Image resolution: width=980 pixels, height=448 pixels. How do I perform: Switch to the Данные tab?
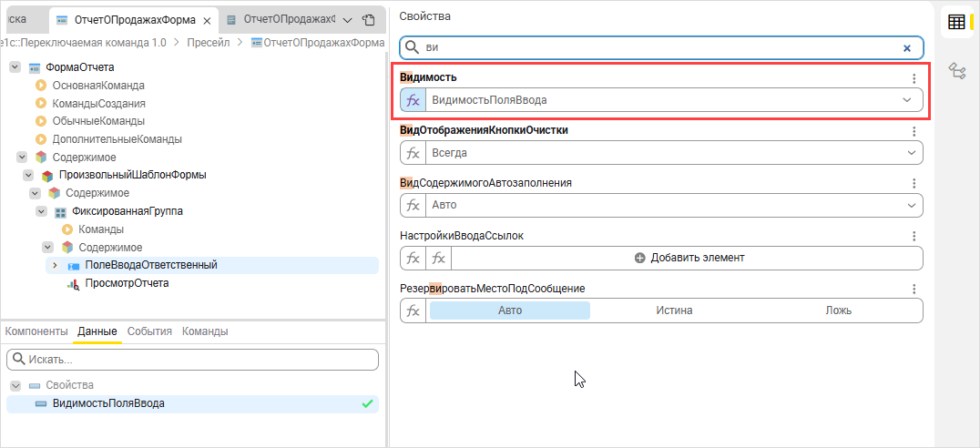point(97,331)
